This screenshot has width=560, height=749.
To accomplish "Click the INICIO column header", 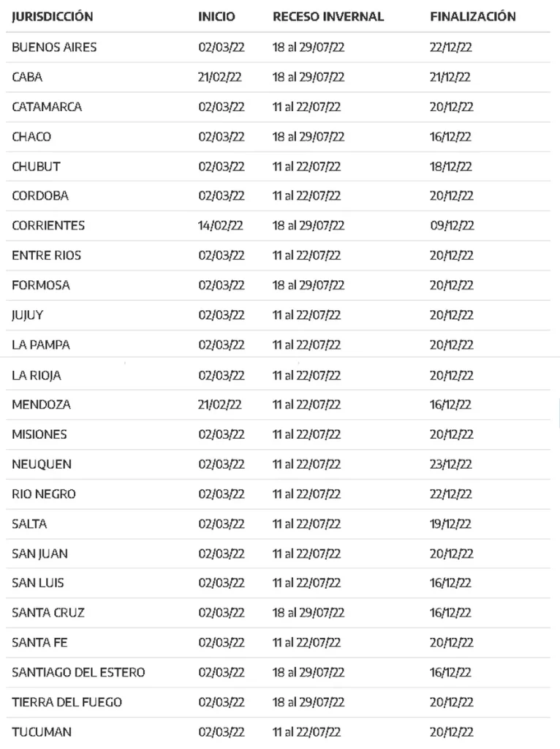I will pos(216,17).
